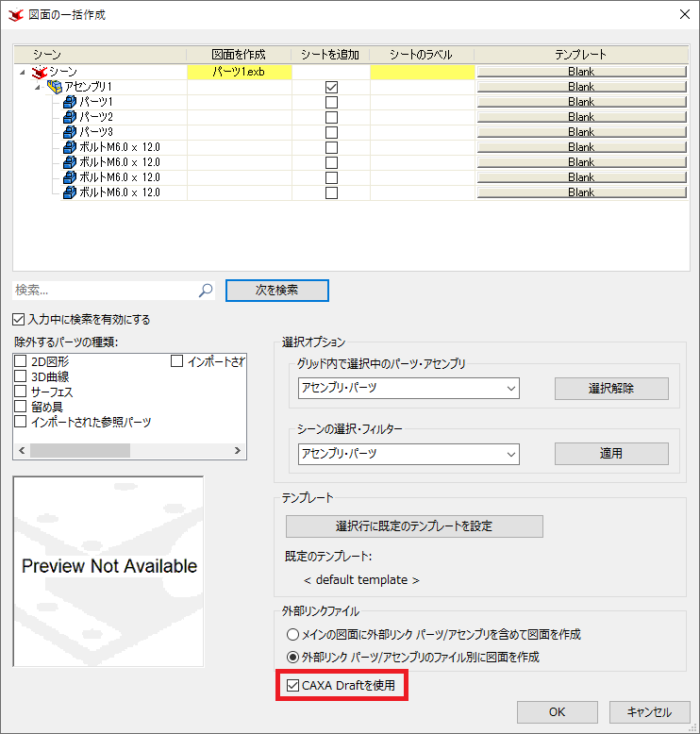Click the 次を検索 button
This screenshot has height=734, width=700.
tap(276, 291)
